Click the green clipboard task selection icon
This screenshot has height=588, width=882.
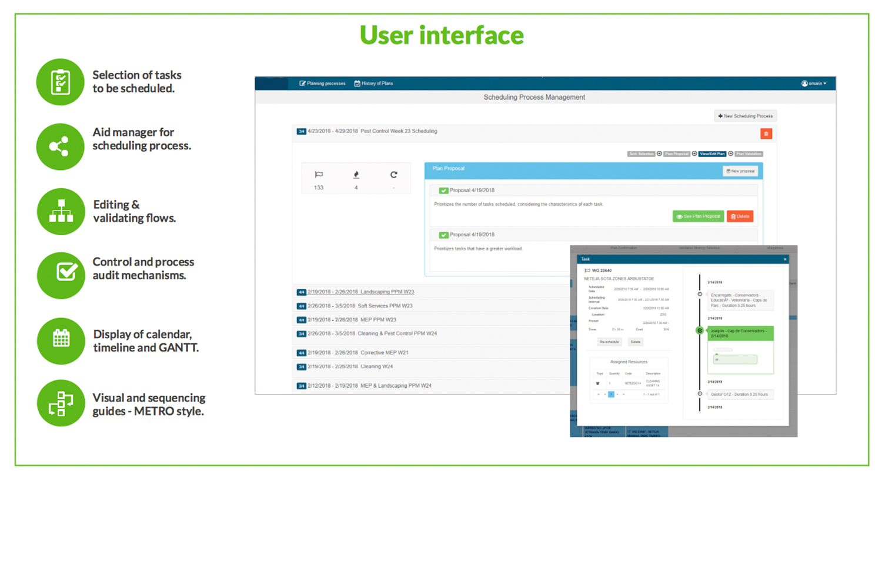(x=60, y=82)
